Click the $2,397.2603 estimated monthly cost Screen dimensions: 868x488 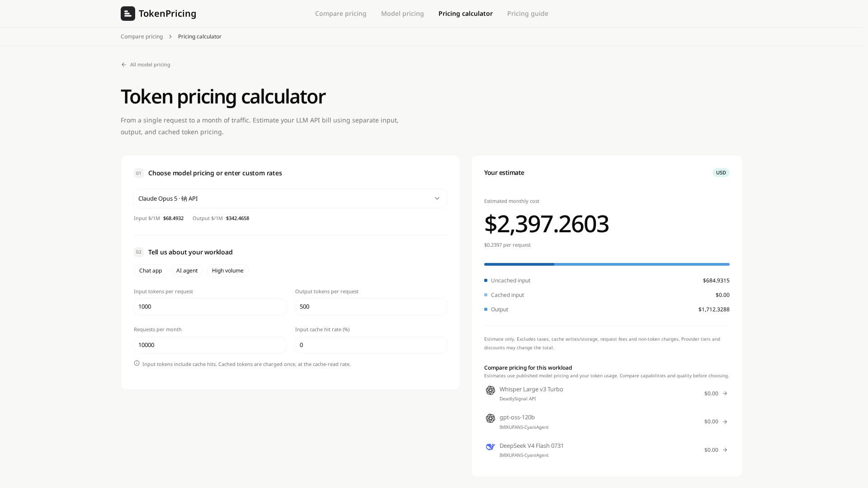547,224
